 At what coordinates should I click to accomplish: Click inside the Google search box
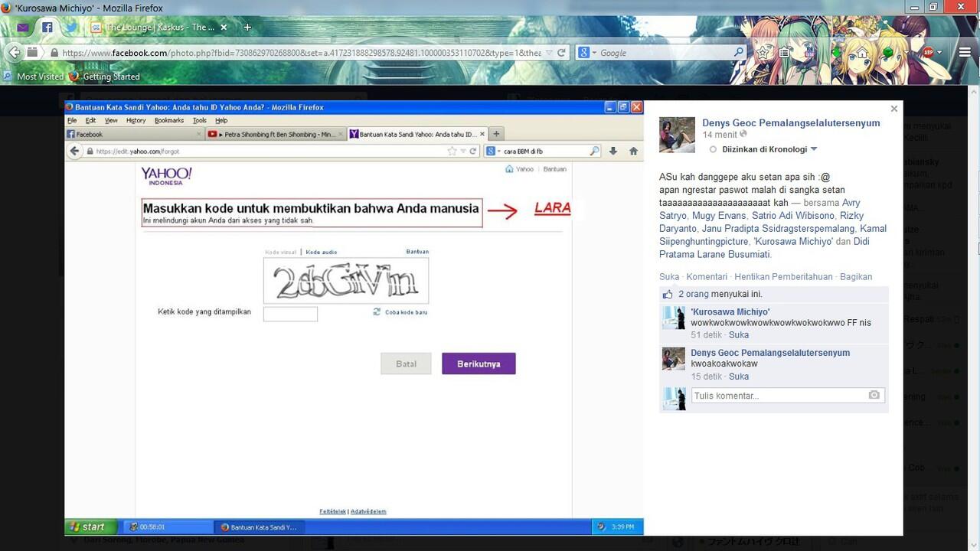pyautogui.click(x=665, y=53)
